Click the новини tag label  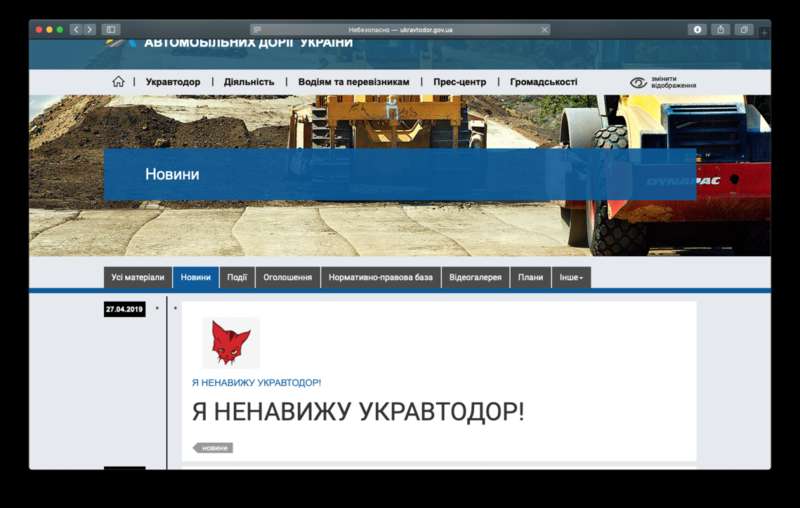pyautogui.click(x=214, y=448)
